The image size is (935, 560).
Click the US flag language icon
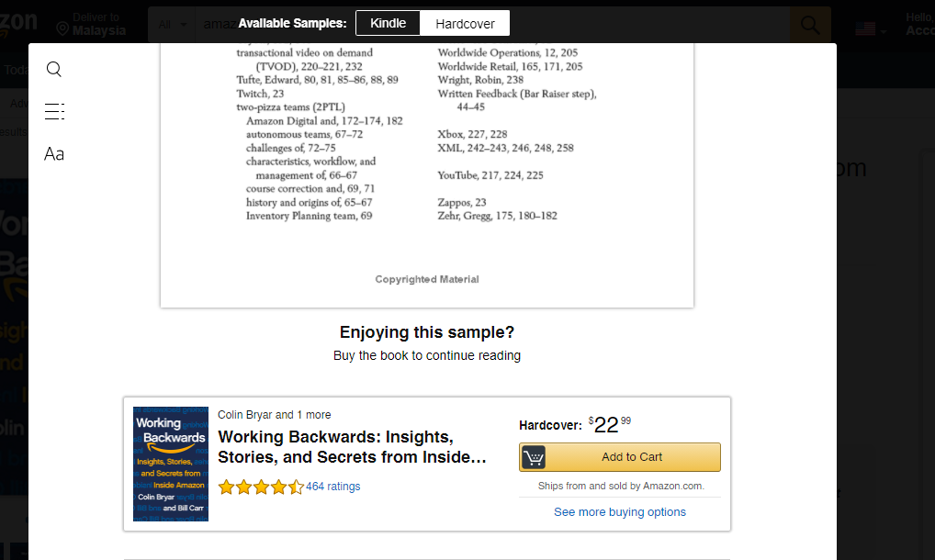click(864, 28)
